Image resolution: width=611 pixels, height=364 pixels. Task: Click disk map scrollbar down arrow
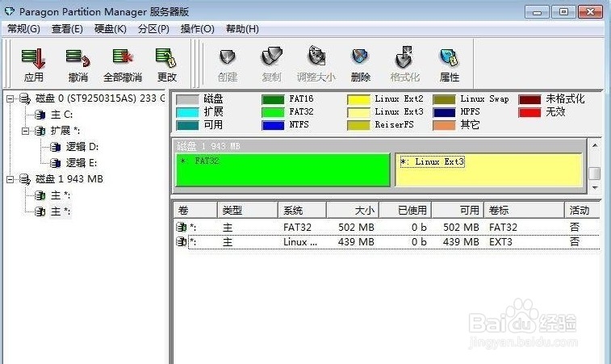[x=595, y=187]
